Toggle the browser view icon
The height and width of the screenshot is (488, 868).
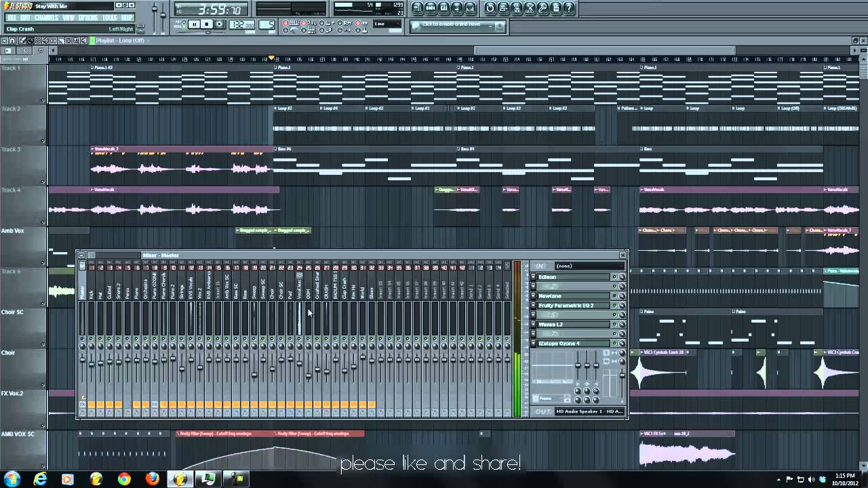pyautogui.click(x=457, y=8)
